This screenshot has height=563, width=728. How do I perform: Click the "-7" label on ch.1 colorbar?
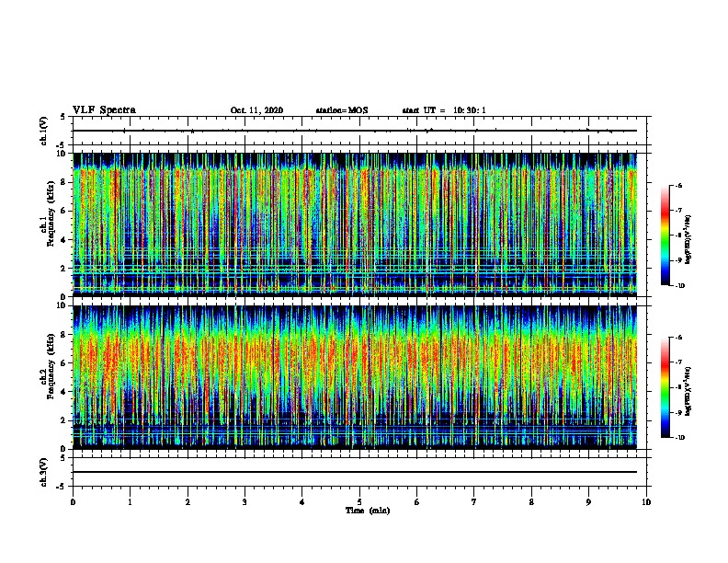coord(678,211)
